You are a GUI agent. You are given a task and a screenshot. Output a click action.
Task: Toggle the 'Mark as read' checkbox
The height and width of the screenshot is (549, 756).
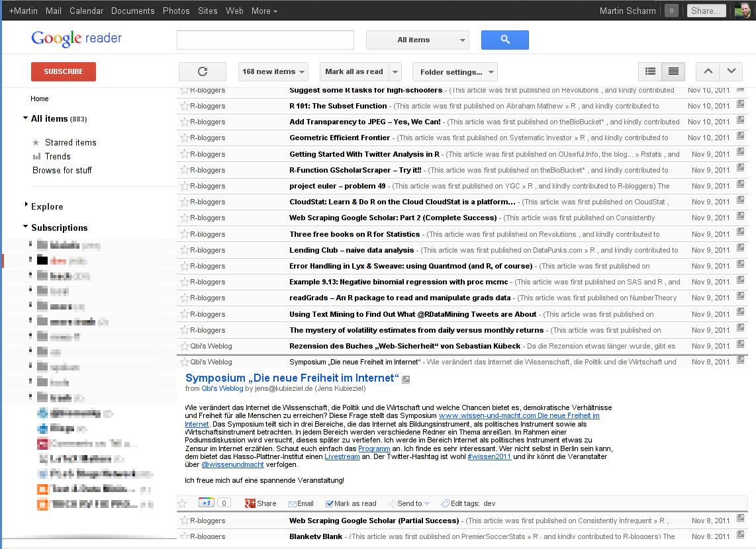point(330,503)
